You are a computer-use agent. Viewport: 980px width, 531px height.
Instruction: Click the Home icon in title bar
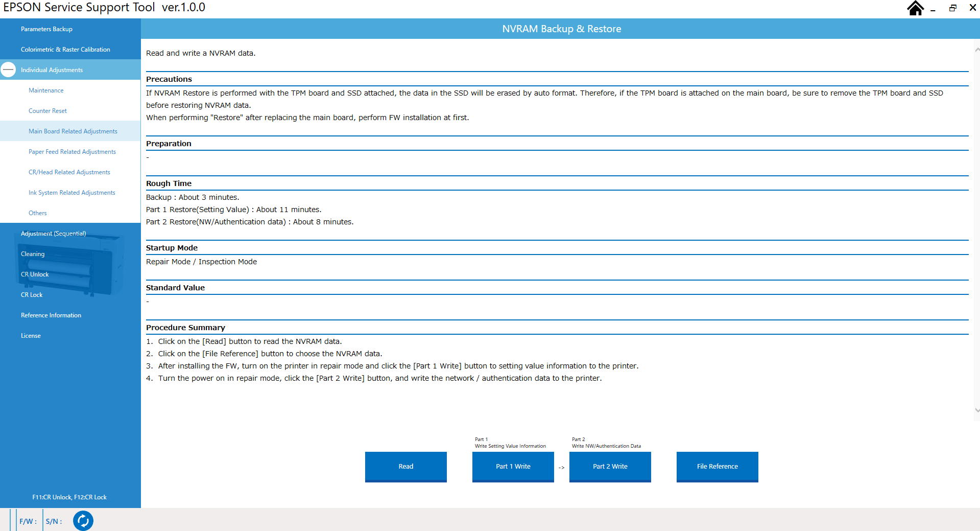pos(915,8)
